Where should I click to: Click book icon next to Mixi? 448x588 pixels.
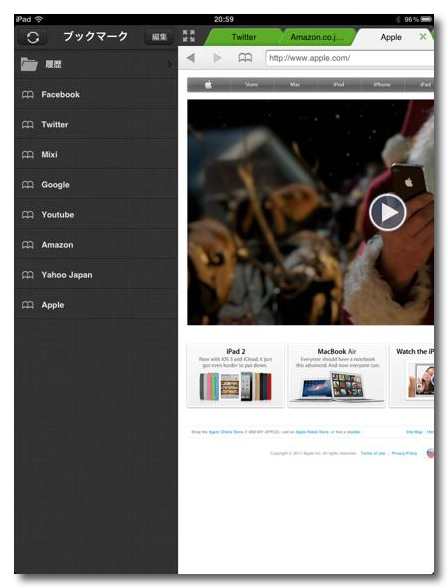pyautogui.click(x=28, y=154)
